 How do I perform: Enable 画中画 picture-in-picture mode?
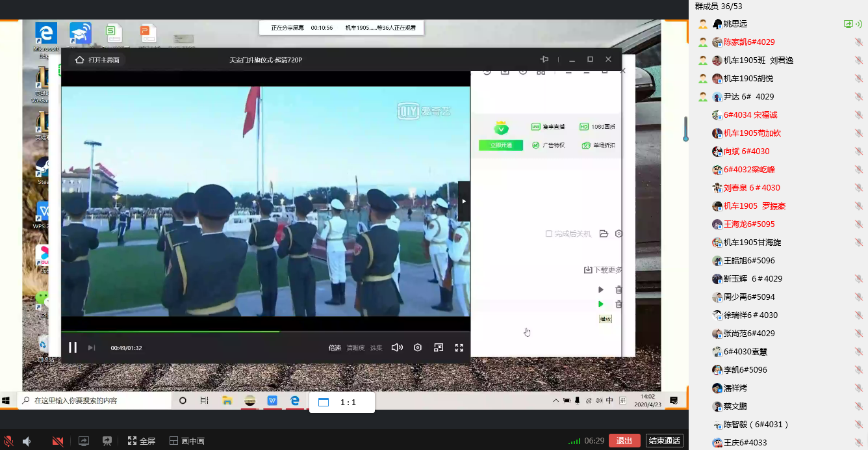click(187, 441)
